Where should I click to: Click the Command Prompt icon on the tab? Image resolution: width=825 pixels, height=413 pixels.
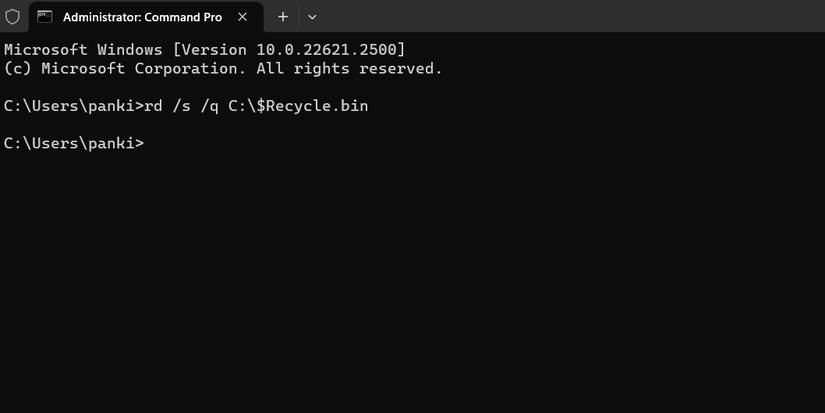click(x=45, y=17)
